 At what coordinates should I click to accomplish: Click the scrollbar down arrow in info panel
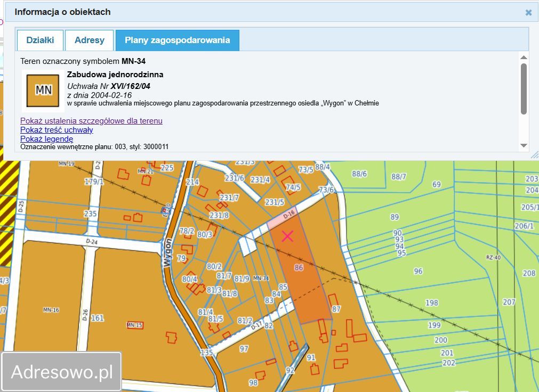[x=524, y=146]
